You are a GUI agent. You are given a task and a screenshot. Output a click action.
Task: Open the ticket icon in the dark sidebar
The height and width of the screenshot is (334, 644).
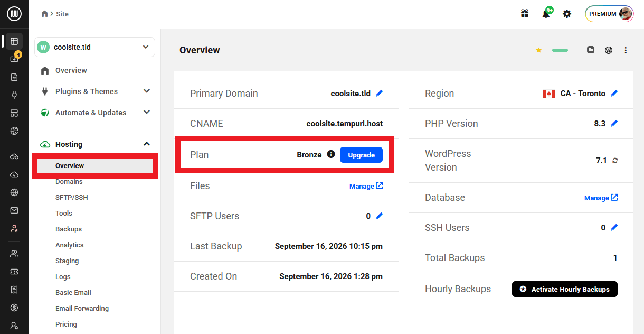tap(14, 271)
